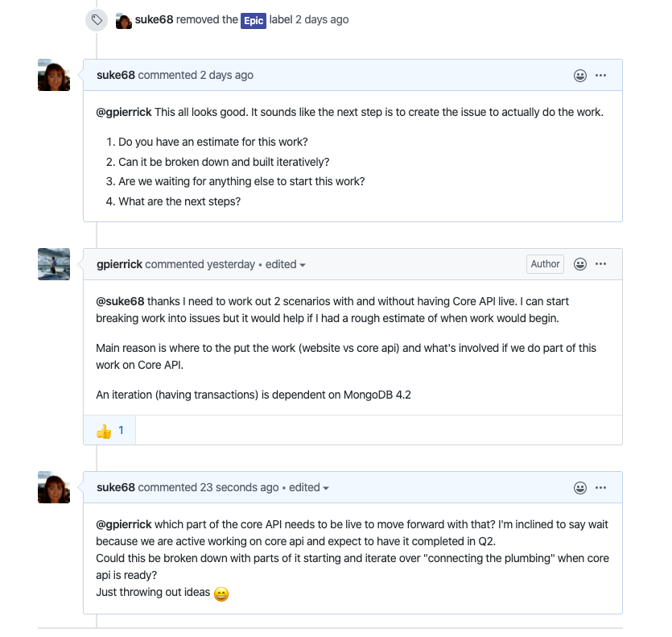Add reaction to suke68's latest comment
The width and height of the screenshot is (672, 637).
[x=579, y=487]
